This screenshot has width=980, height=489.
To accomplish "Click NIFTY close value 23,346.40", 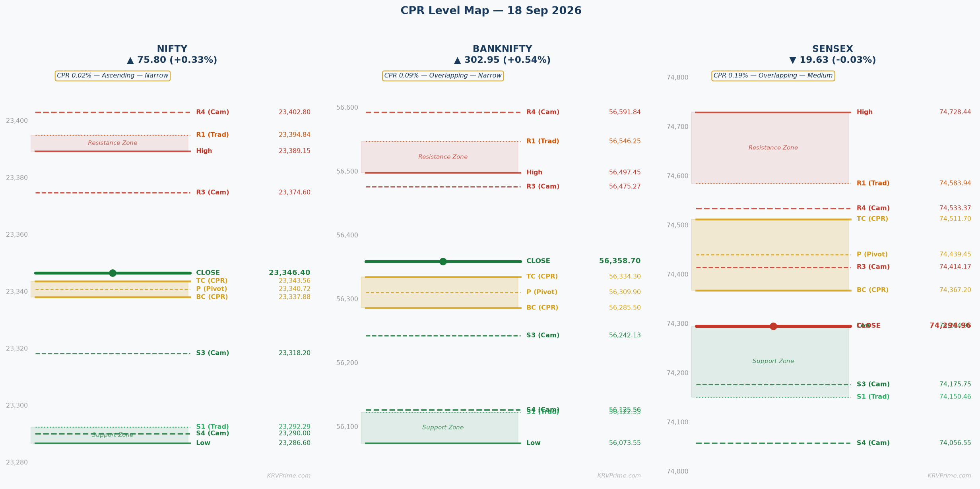I will (x=289, y=273).
